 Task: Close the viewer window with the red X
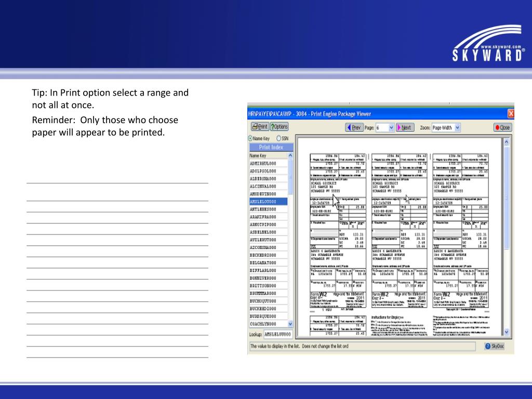pos(511,113)
